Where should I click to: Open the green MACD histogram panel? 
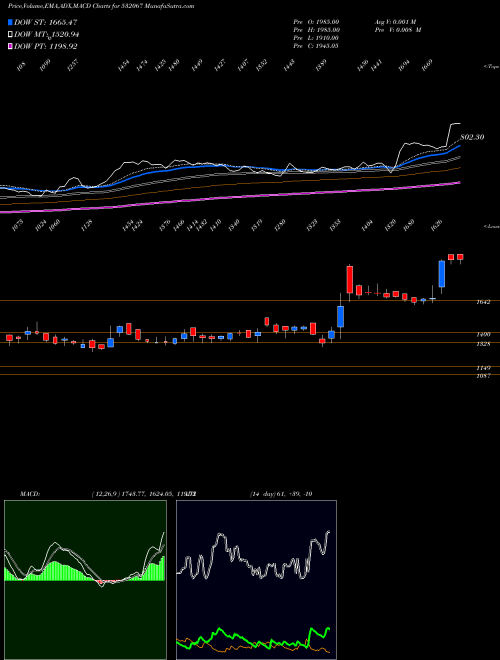click(85, 580)
